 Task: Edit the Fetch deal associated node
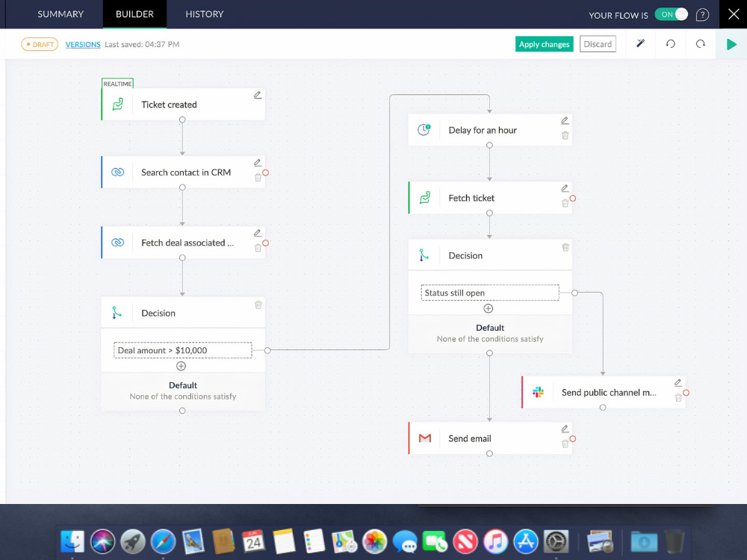258,233
